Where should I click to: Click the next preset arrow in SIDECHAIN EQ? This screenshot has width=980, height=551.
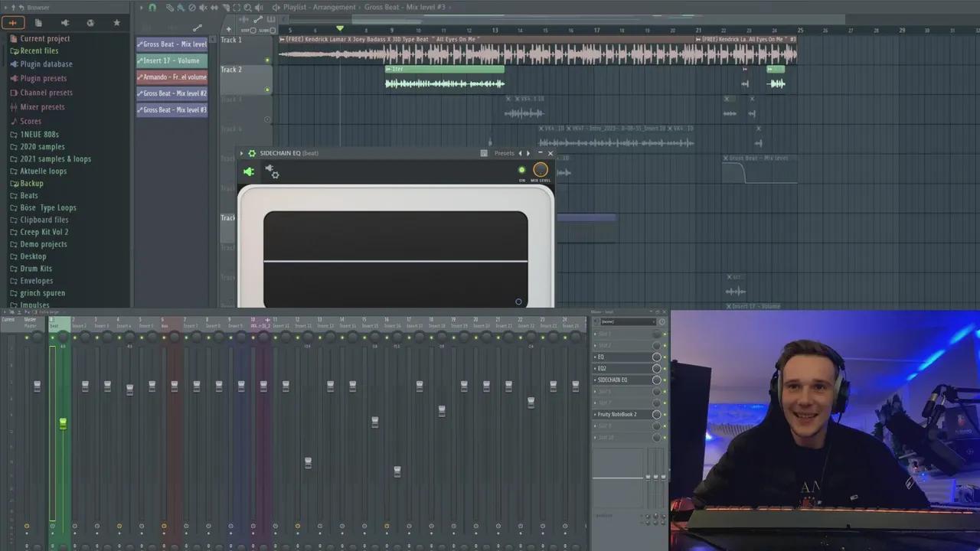click(x=528, y=153)
